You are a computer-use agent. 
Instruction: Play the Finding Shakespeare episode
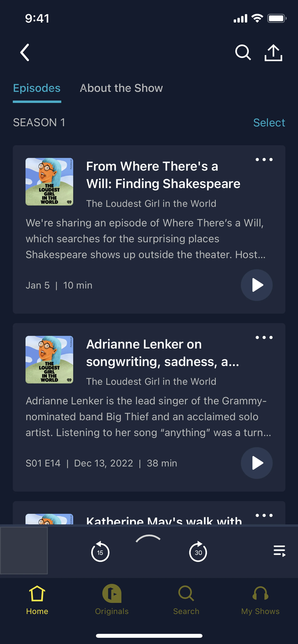[x=256, y=285]
